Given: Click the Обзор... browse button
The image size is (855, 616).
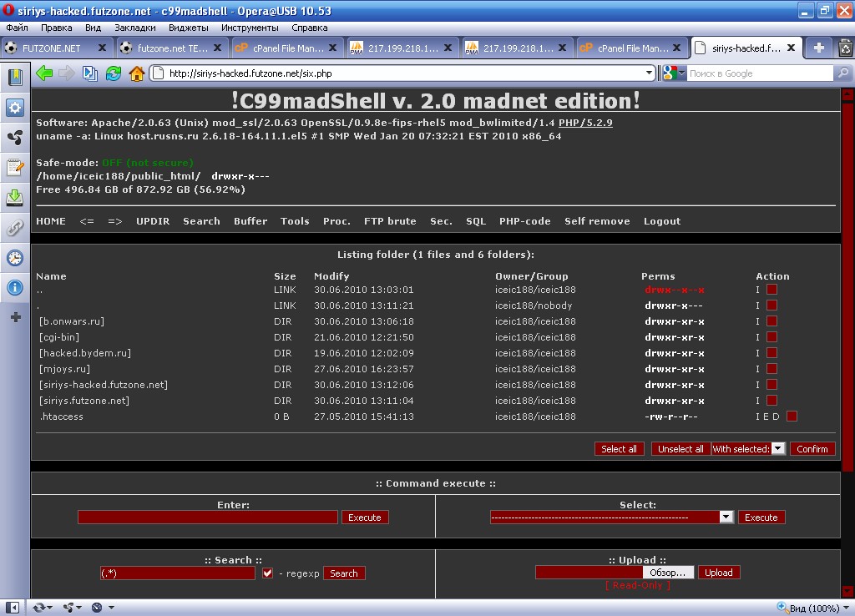Looking at the screenshot, I should tap(668, 573).
